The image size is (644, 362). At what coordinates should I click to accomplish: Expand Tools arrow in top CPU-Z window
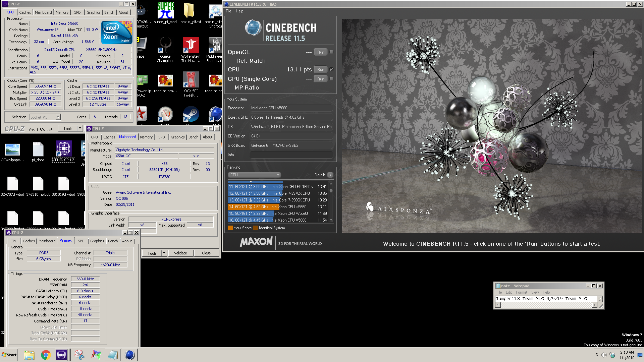pyautogui.click(x=80, y=129)
